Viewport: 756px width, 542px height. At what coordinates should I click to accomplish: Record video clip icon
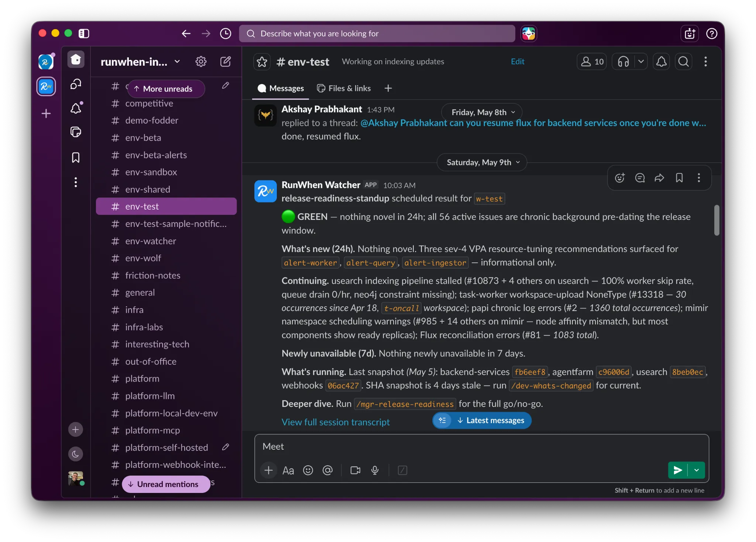[x=355, y=470]
